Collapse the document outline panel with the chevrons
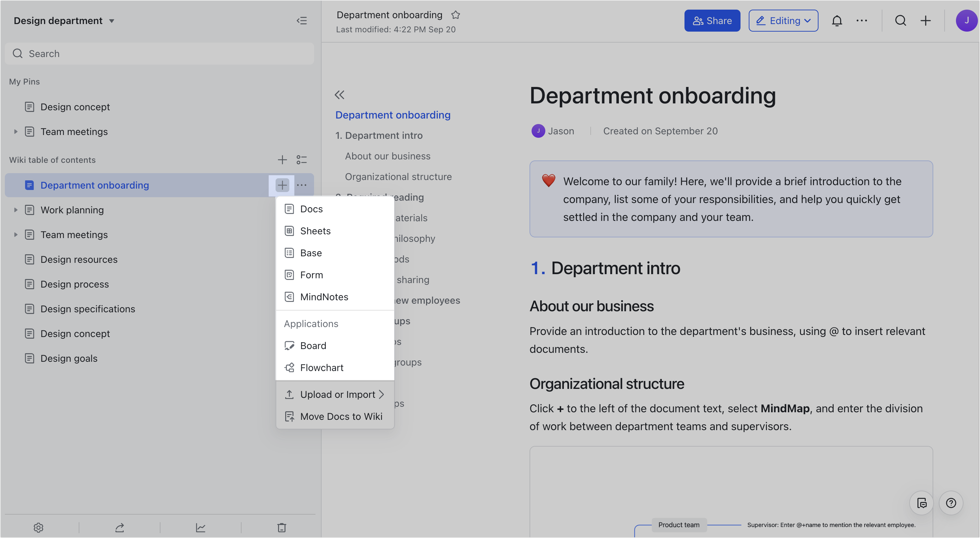The image size is (980, 538). pos(340,94)
